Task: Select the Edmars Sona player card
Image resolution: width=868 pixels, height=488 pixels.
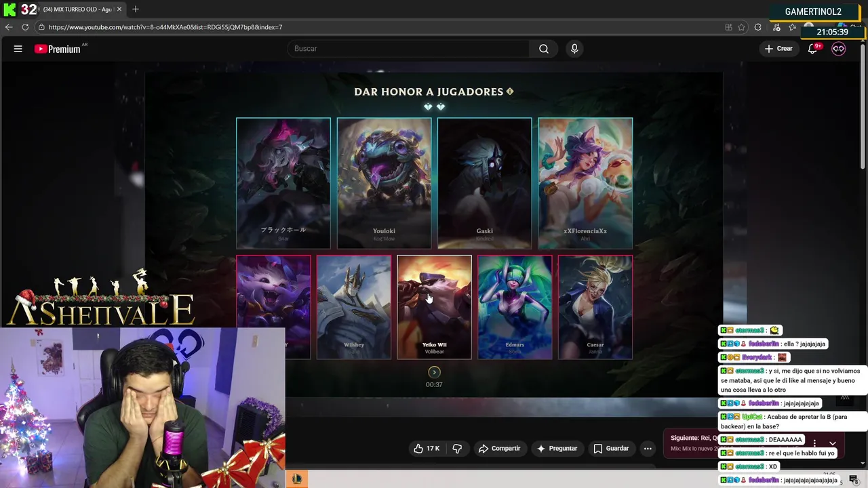Action: point(515,307)
